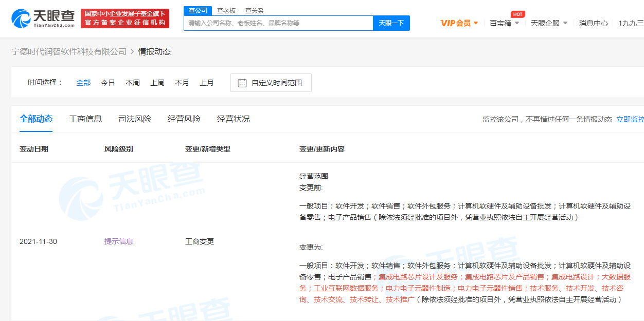Open the 自定义时间范围 picker button
Viewport: 644px width, 321px height.
[x=271, y=83]
